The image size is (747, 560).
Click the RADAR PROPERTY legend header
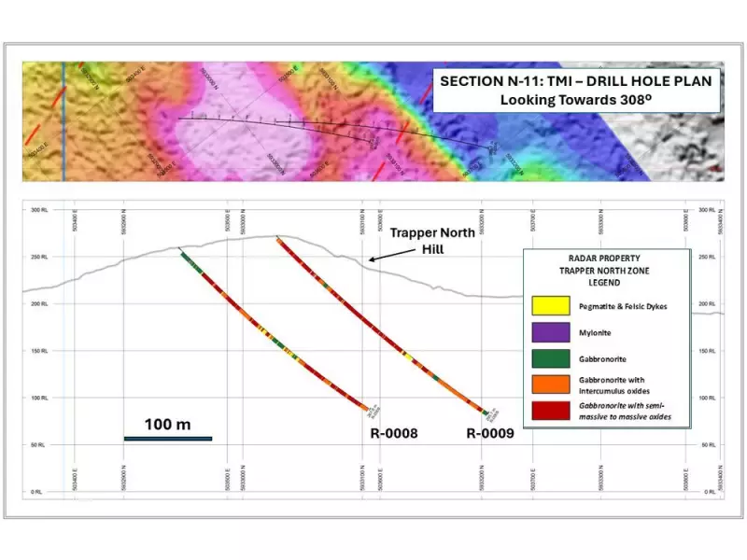(x=605, y=259)
